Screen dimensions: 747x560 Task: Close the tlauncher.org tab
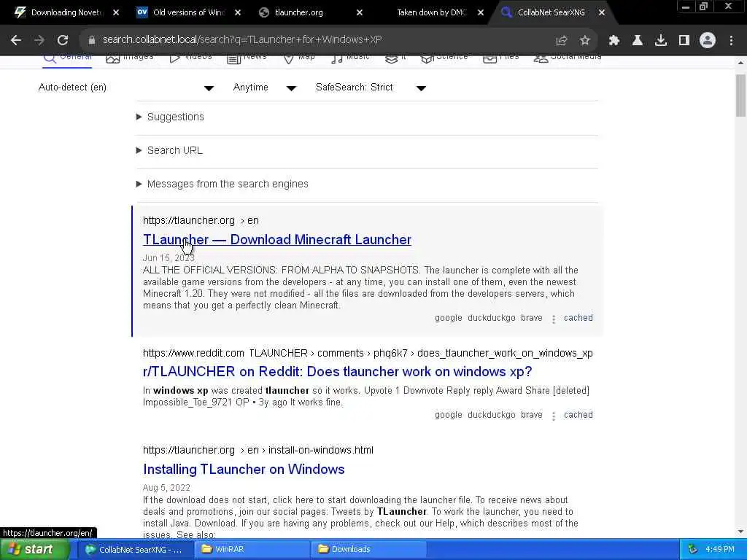[360, 12]
